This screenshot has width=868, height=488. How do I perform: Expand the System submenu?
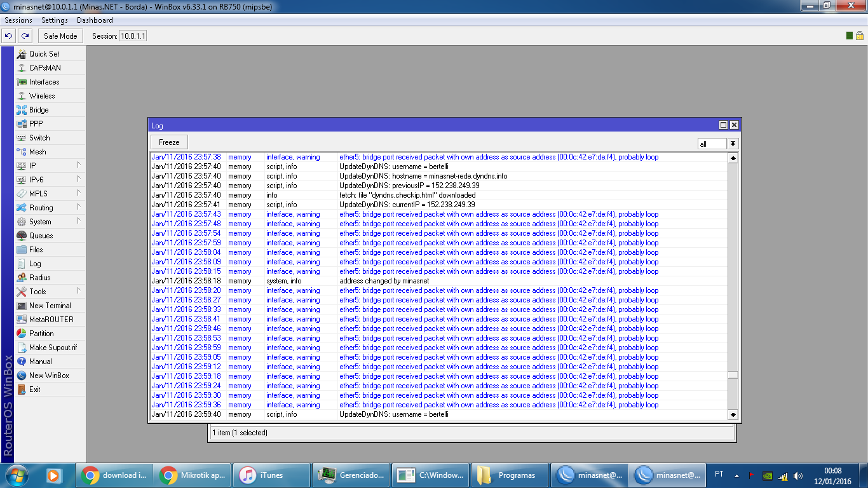[x=50, y=222]
